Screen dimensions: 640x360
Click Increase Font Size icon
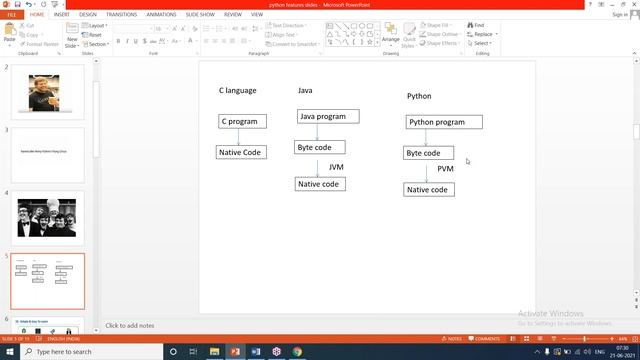(174, 29)
